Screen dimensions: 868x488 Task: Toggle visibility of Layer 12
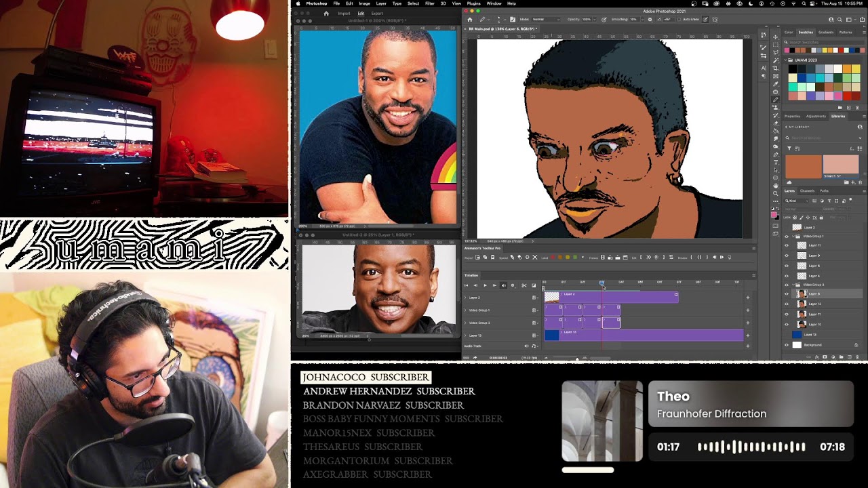click(x=787, y=304)
